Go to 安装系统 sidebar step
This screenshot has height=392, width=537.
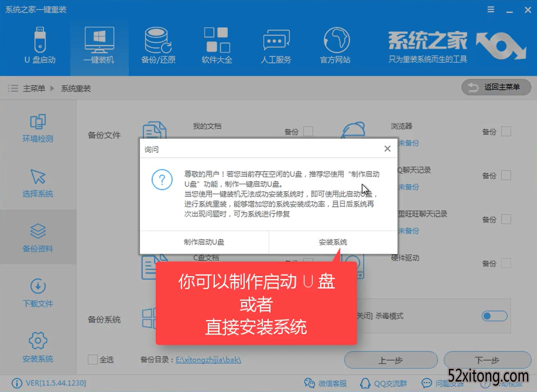[37, 347]
